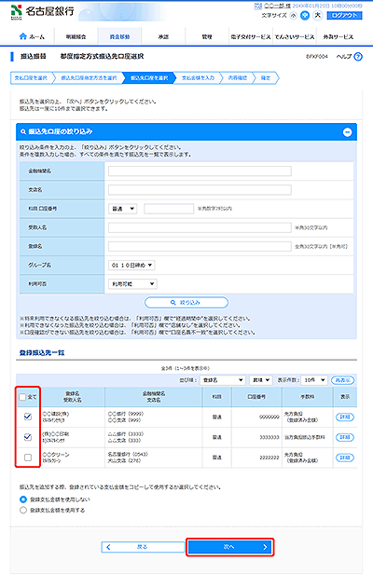373x588 pixels.
Task: Open the 資金移動 menu tab
Action: (119, 36)
